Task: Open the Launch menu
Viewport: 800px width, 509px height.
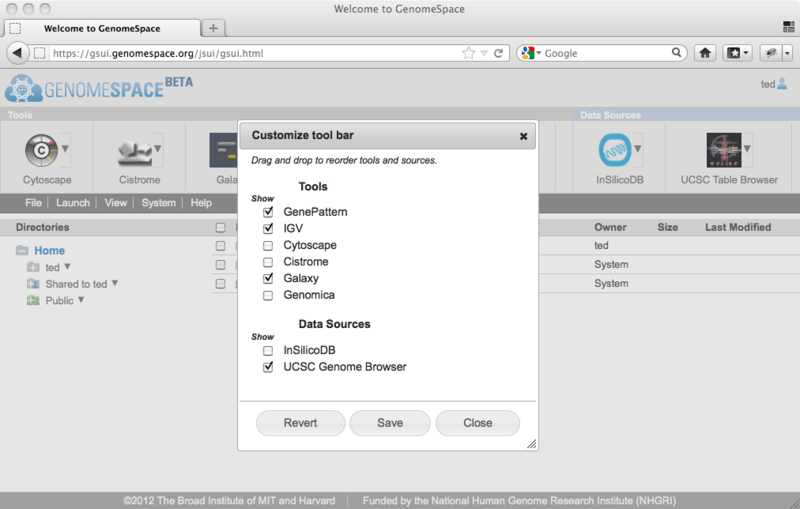Action: point(73,202)
